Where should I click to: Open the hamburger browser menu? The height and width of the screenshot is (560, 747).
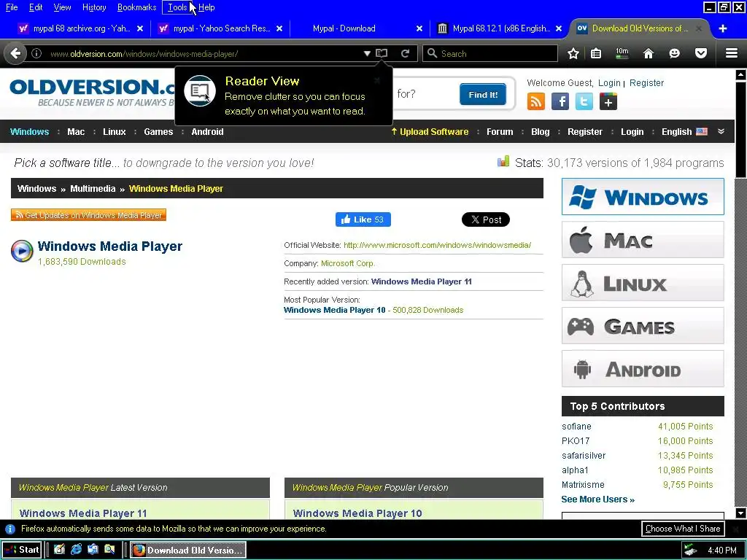coord(732,53)
